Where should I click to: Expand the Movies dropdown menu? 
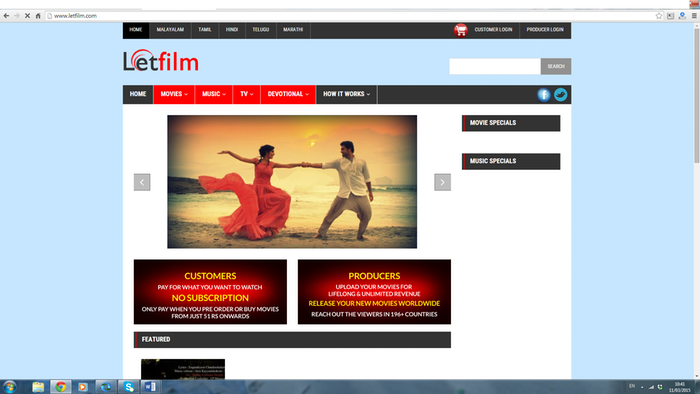point(174,94)
